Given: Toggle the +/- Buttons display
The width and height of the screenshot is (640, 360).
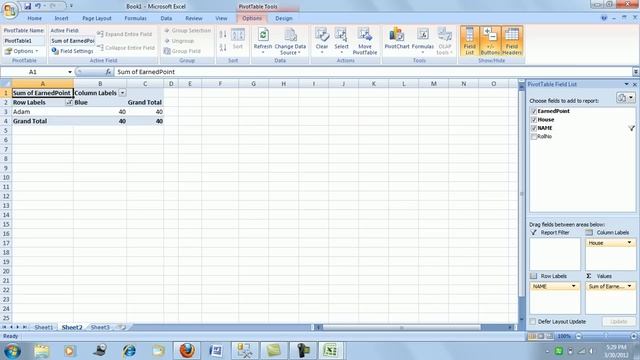Looking at the screenshot, I should (490, 41).
